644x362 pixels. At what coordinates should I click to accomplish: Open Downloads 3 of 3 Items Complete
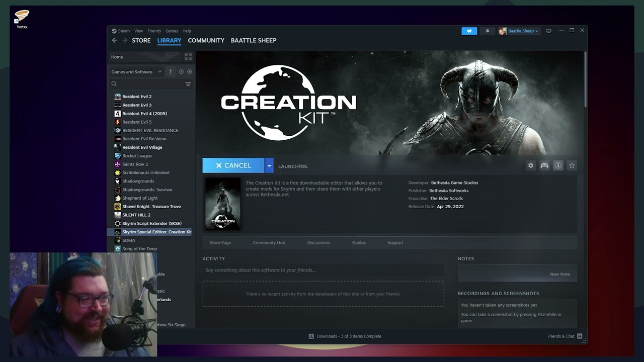coord(349,336)
